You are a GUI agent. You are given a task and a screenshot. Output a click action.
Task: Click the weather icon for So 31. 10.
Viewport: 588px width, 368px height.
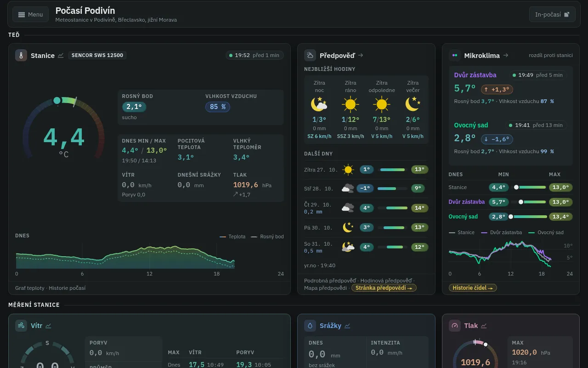coord(348,247)
